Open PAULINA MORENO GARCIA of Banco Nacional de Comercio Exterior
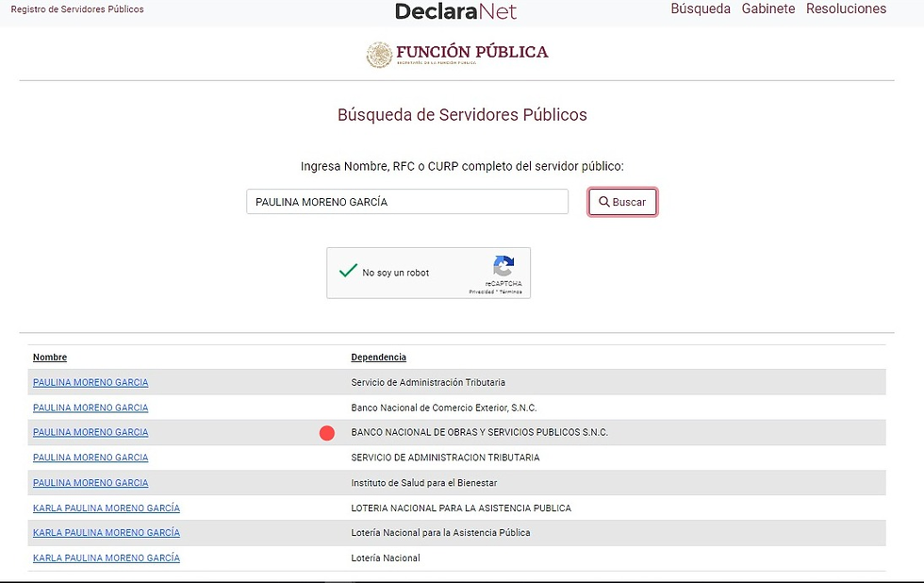 coord(91,408)
